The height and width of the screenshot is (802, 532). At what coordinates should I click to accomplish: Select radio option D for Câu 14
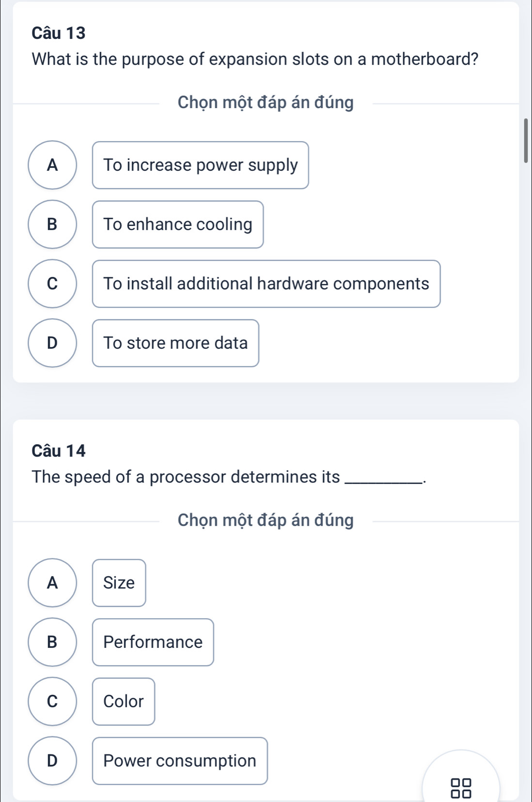click(x=52, y=760)
